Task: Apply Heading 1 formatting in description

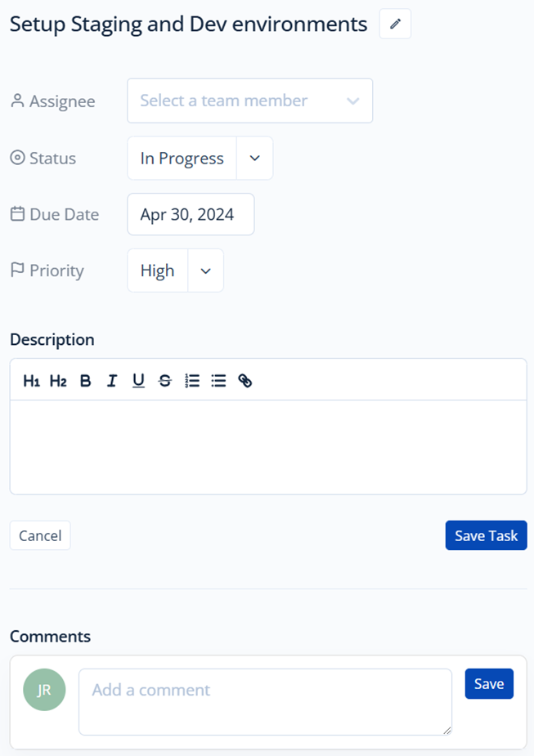Action: [x=31, y=381]
